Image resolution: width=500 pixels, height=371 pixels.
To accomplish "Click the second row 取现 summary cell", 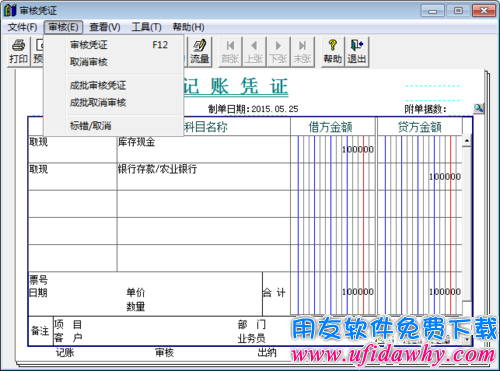I will click(x=73, y=176).
